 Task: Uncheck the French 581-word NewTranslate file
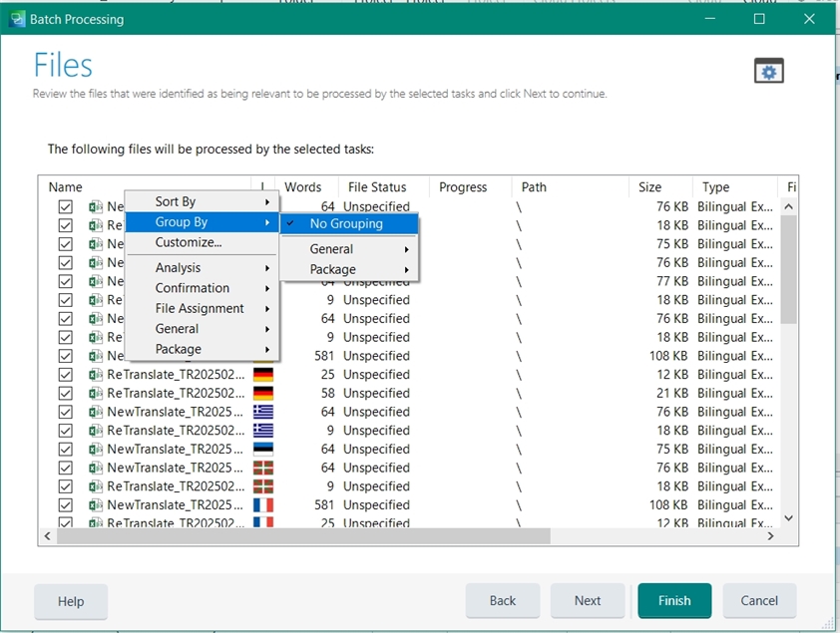[x=66, y=505]
